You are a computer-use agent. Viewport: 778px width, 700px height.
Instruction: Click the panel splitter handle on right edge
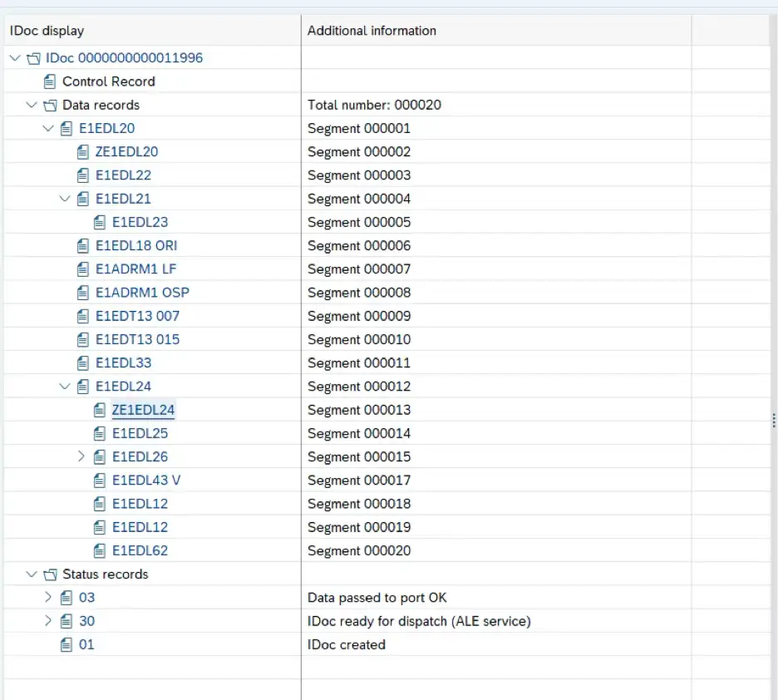click(774, 421)
